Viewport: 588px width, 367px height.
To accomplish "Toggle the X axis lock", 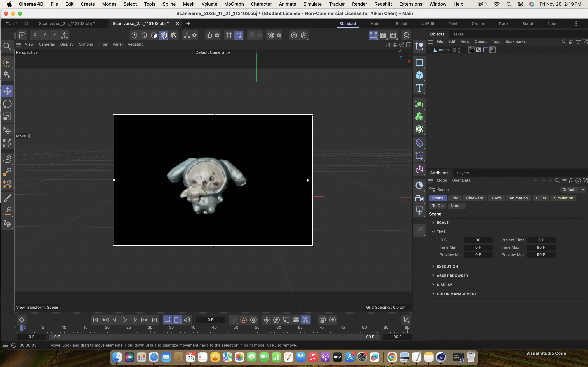I will pyautogui.click(x=35, y=35).
